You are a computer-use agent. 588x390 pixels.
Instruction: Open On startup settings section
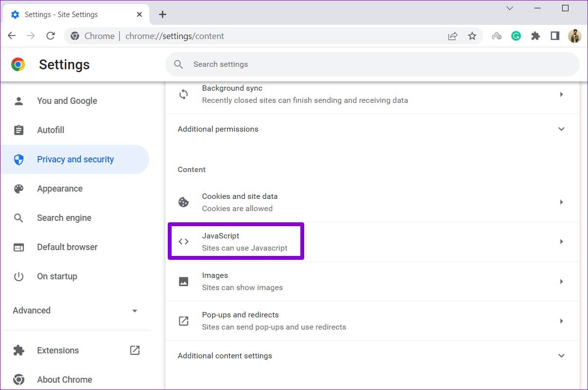(57, 276)
